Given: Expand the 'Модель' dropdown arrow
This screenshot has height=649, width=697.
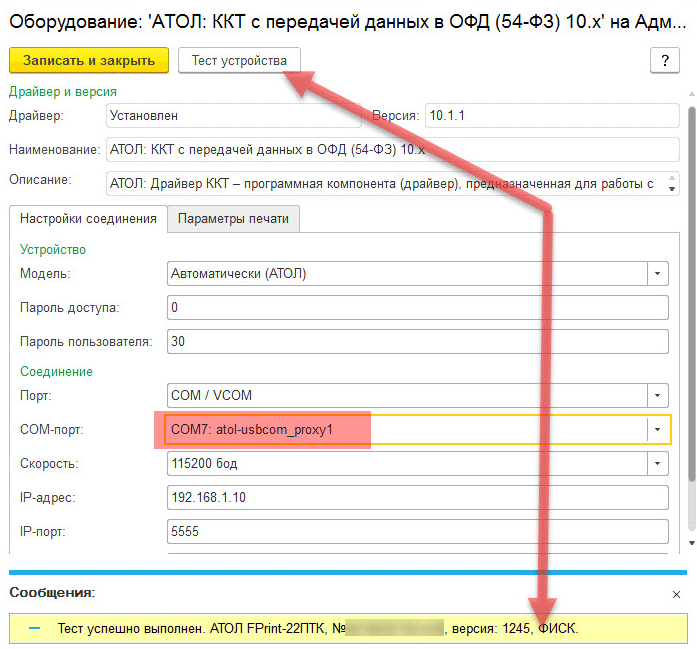Looking at the screenshot, I should tap(657, 273).
